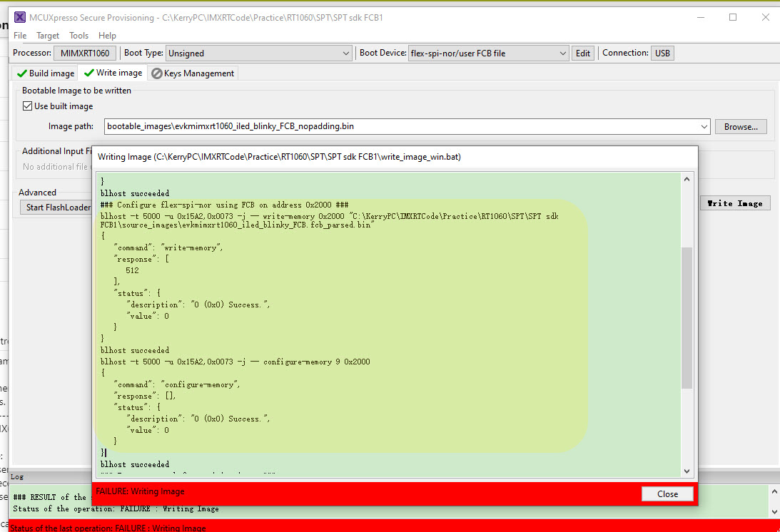Click the Start FlashLoader button
This screenshot has width=780, height=532.
point(56,207)
